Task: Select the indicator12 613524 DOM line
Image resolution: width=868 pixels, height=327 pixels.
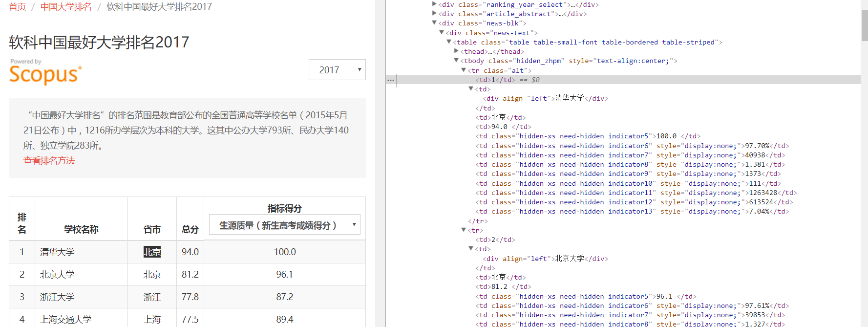Action: click(x=634, y=202)
